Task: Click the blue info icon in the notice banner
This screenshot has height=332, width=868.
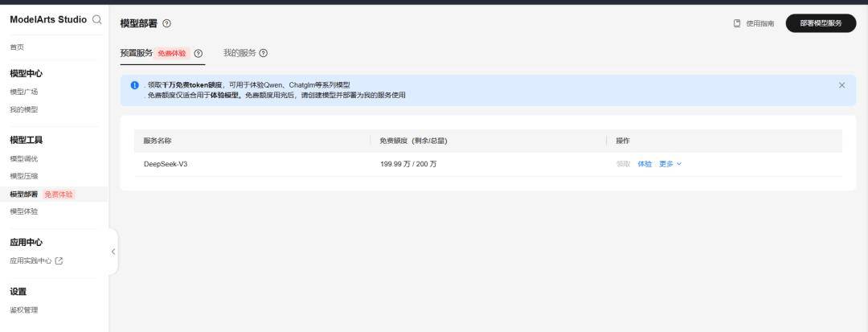Action: point(134,85)
